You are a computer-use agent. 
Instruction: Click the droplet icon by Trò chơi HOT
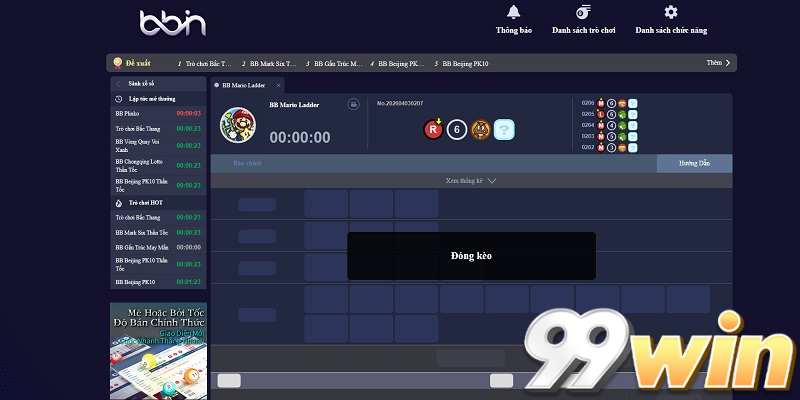click(x=118, y=203)
